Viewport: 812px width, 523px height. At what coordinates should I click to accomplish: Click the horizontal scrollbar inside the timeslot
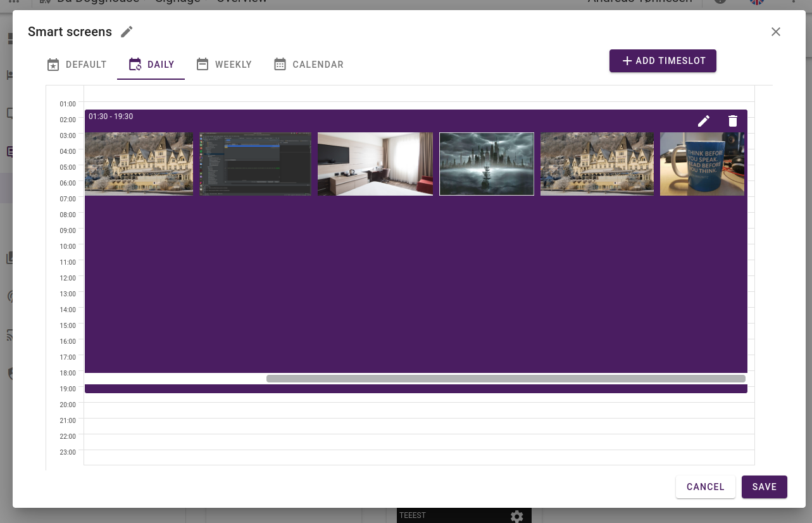point(506,378)
